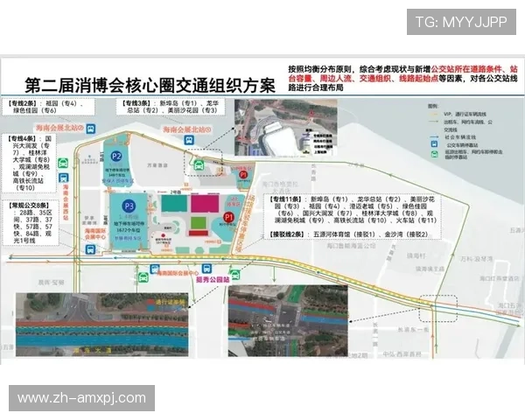Select the bus icon above 挹秀公园站
525x420 pixels.
(x=206, y=269)
